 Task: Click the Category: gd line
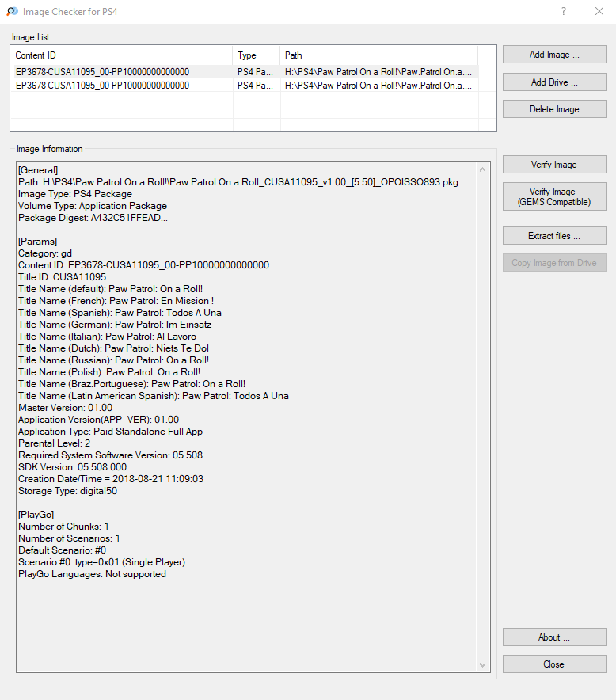(45, 253)
